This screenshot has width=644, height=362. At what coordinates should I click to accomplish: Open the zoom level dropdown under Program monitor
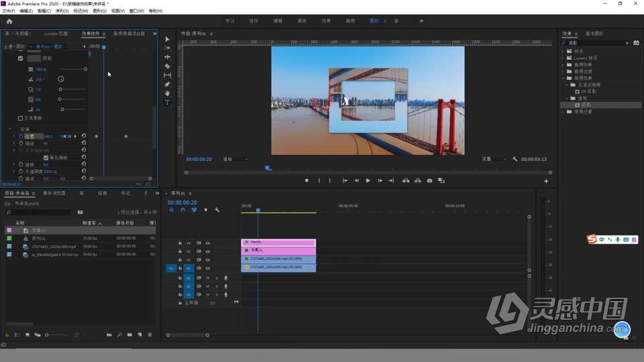(235, 160)
